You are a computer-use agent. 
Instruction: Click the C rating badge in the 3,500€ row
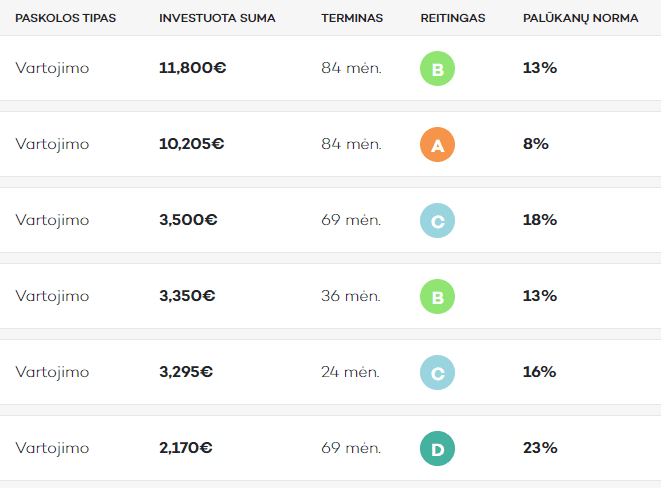pos(437,221)
